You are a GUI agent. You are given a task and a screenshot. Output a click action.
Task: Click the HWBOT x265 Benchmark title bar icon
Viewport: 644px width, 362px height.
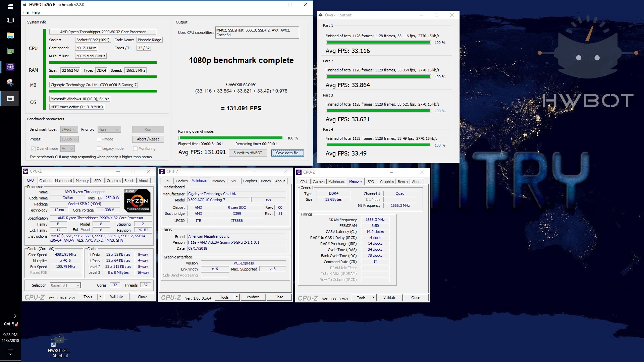click(x=25, y=5)
